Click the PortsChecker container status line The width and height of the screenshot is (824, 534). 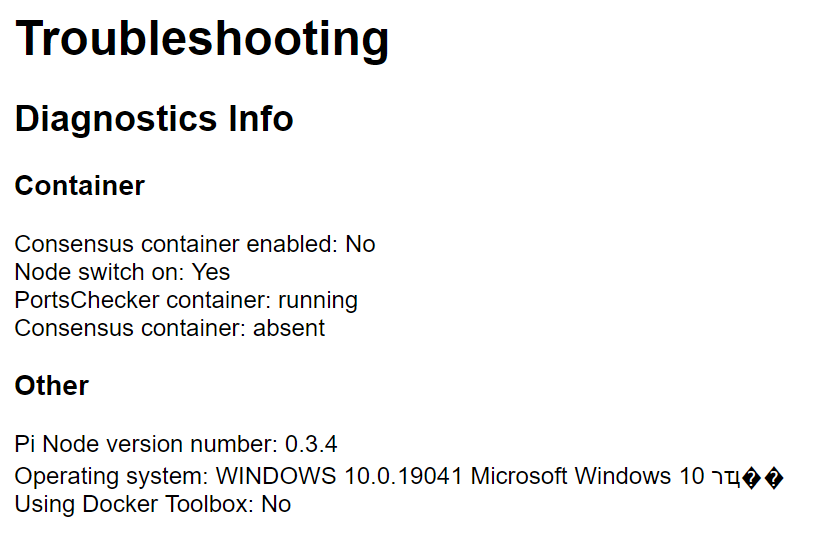point(186,301)
